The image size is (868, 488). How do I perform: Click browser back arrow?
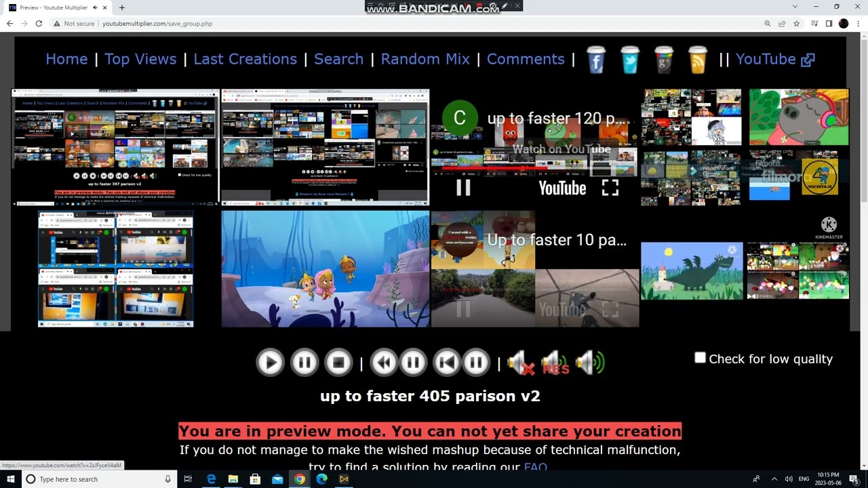tap(9, 23)
